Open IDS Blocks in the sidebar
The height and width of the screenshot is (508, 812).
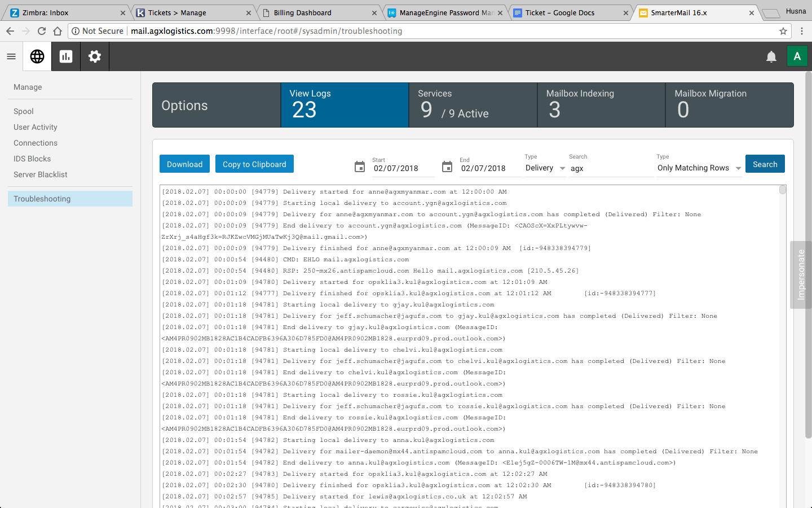[x=32, y=159]
